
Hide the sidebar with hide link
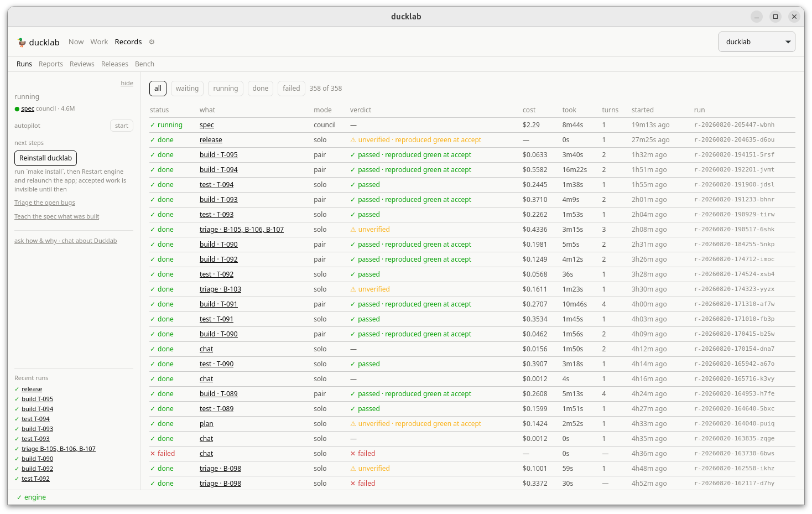(x=127, y=83)
